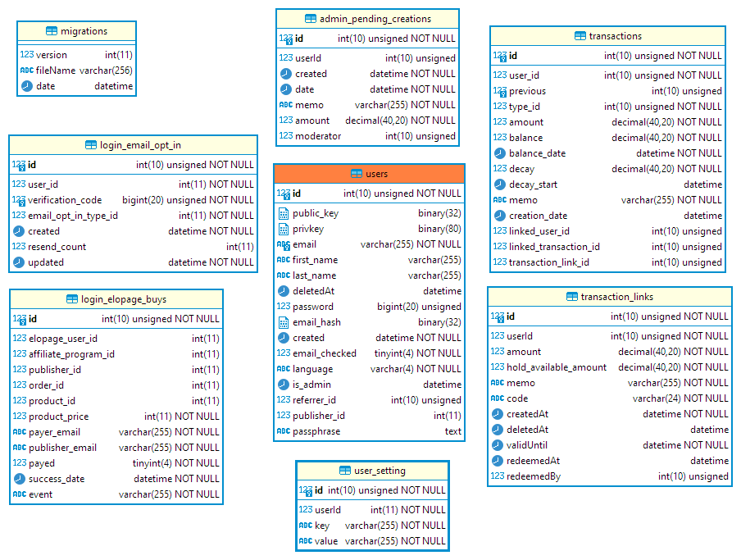Screen dimensions: 741x560
Task: Click the clock icon next to success_date in login_elopage_buys
Action: click(x=17, y=478)
